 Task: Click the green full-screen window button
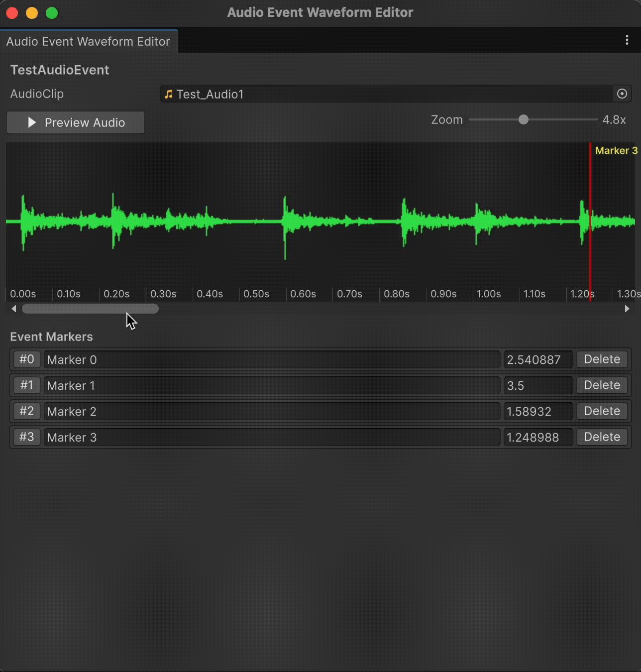click(x=52, y=13)
